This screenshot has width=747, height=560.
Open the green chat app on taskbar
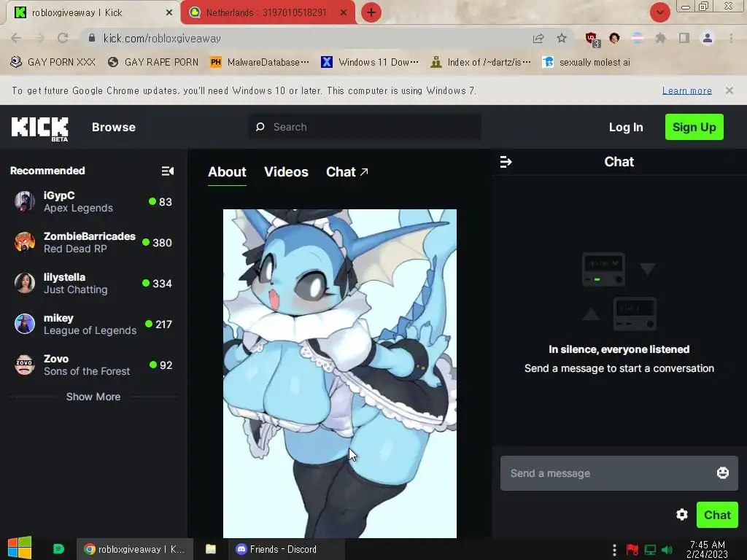click(x=58, y=549)
